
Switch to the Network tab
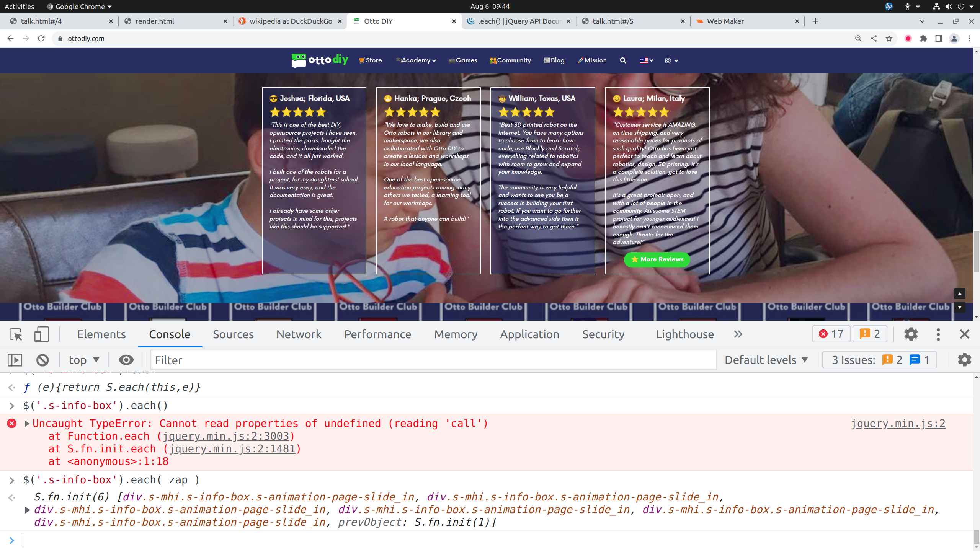[299, 334]
